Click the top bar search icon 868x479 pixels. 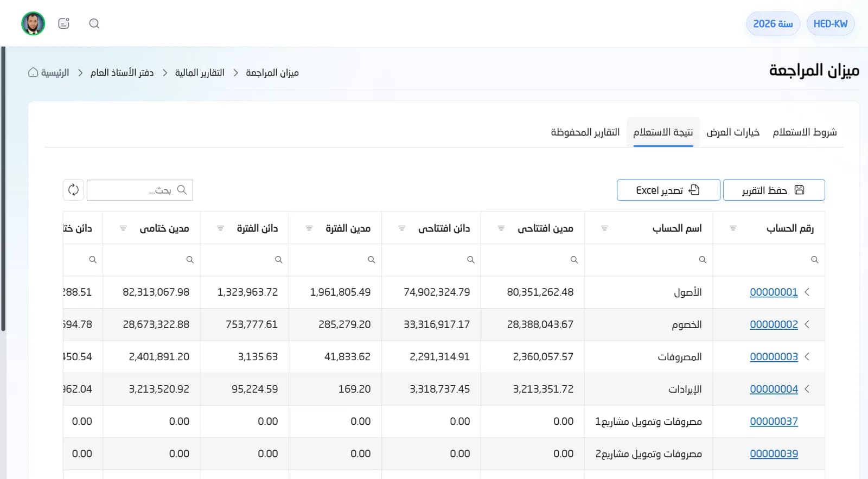[x=94, y=23]
